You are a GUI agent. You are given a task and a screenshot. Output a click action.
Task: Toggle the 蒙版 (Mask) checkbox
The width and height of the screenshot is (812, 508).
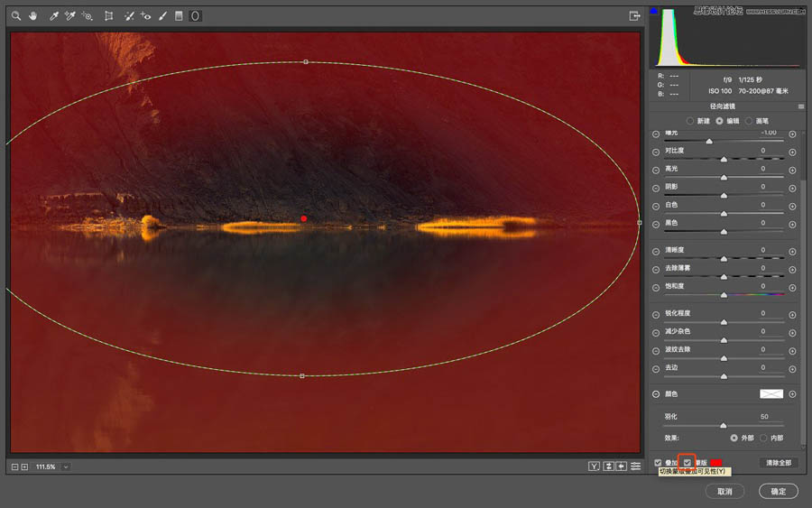coord(687,463)
